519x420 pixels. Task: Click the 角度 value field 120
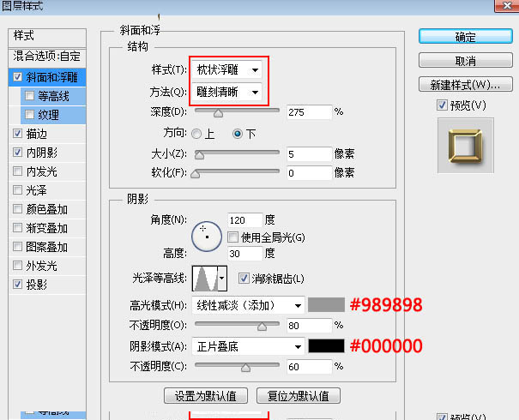pyautogui.click(x=245, y=220)
